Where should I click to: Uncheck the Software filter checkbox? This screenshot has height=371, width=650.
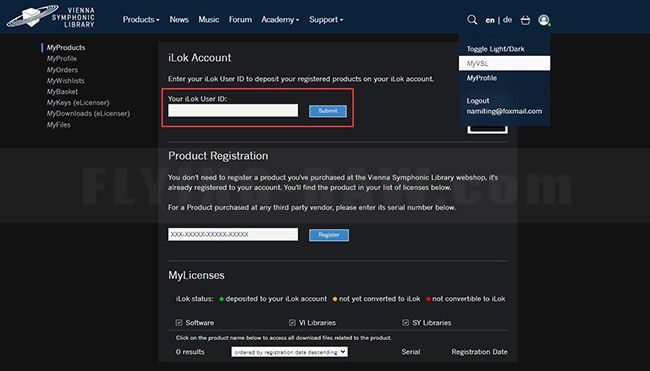[x=179, y=323]
